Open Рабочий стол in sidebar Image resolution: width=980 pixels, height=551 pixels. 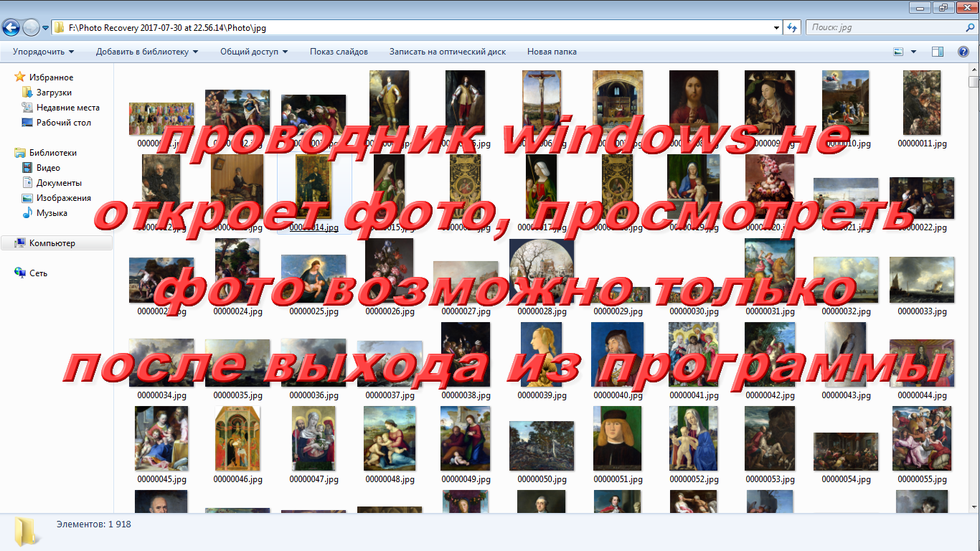coord(64,123)
